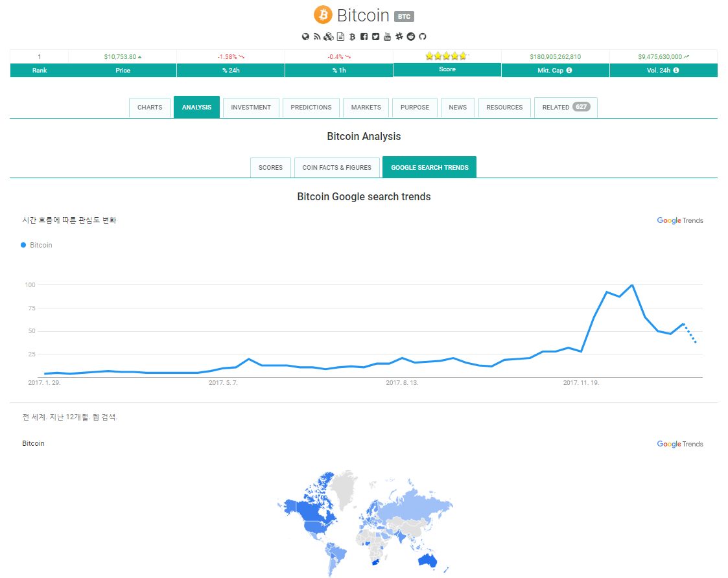Open the Facebook page icon
The height and width of the screenshot is (578, 728).
(364, 37)
